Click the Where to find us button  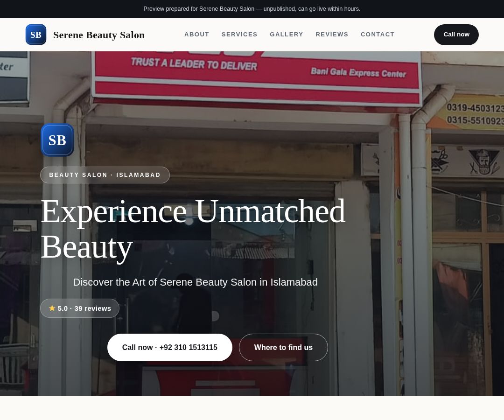coord(283,347)
